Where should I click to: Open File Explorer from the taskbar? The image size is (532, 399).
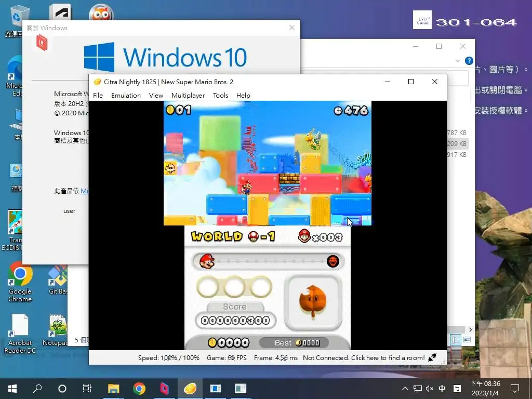pos(114,389)
